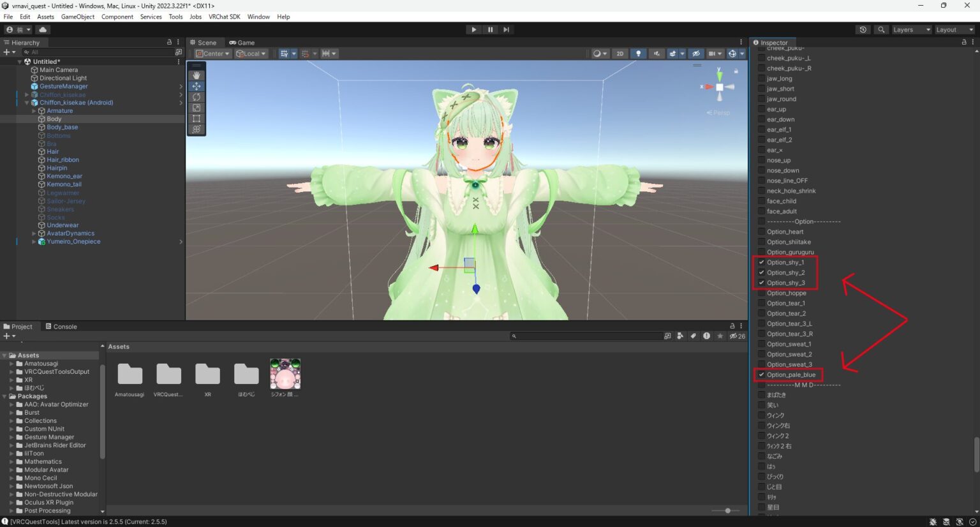Select the Rotate tool

click(197, 97)
